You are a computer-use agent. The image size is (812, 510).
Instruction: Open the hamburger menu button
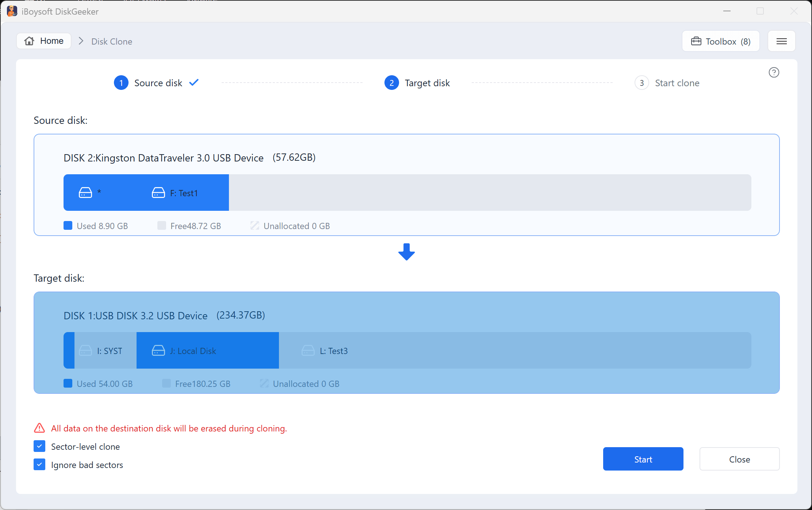tap(781, 41)
